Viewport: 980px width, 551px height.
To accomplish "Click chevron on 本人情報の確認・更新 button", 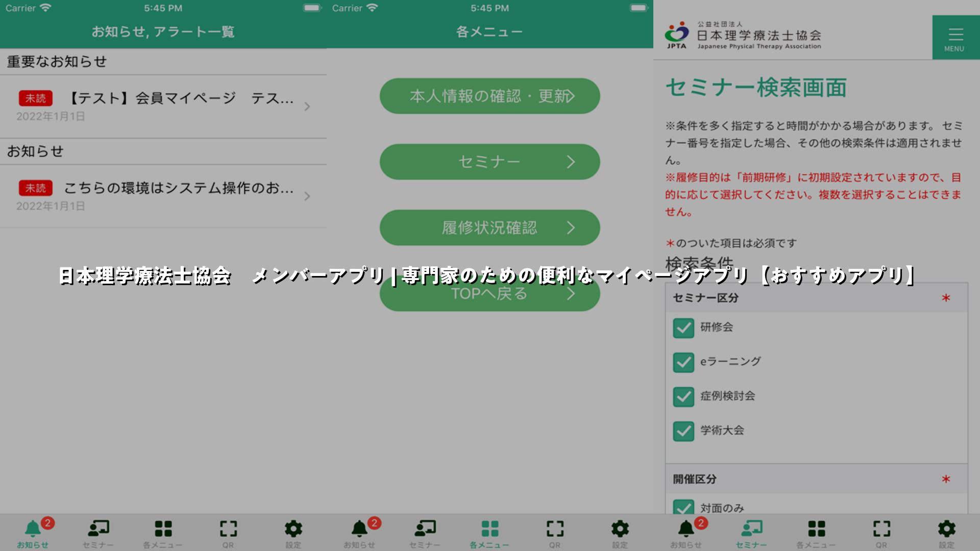I will 571,96.
